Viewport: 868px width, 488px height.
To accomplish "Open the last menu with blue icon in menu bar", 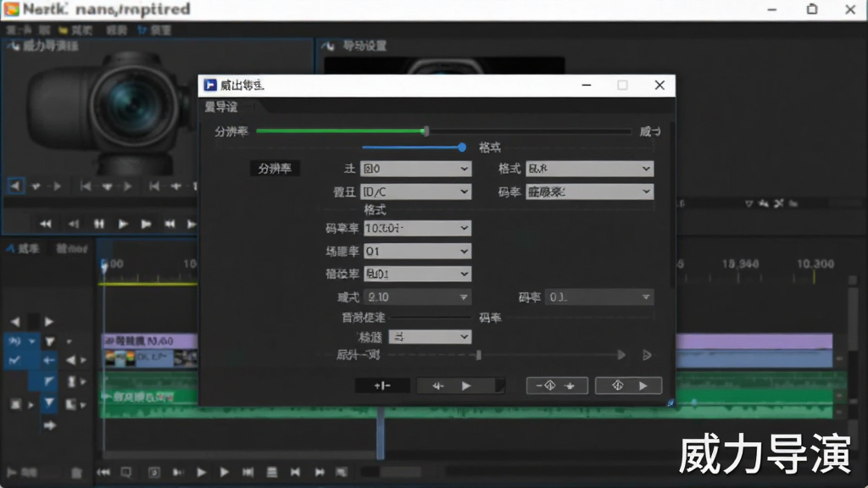I will click(x=155, y=30).
